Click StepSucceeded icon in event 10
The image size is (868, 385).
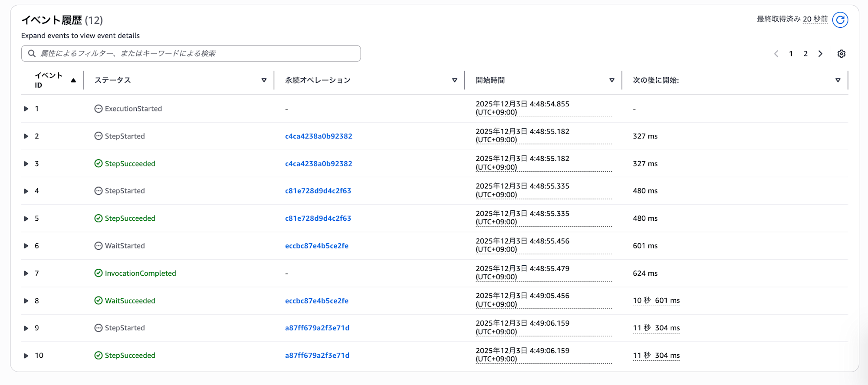click(x=99, y=356)
